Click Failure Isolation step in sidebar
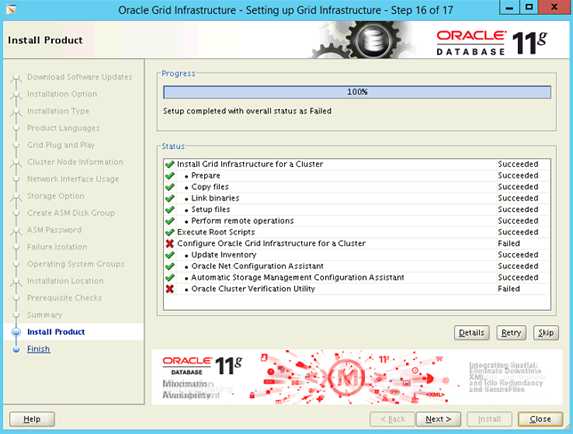Screen dimensions: 573x434 point(57,247)
